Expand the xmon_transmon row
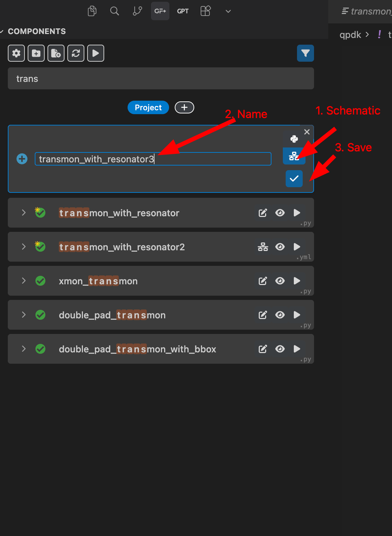 pyautogui.click(x=24, y=281)
